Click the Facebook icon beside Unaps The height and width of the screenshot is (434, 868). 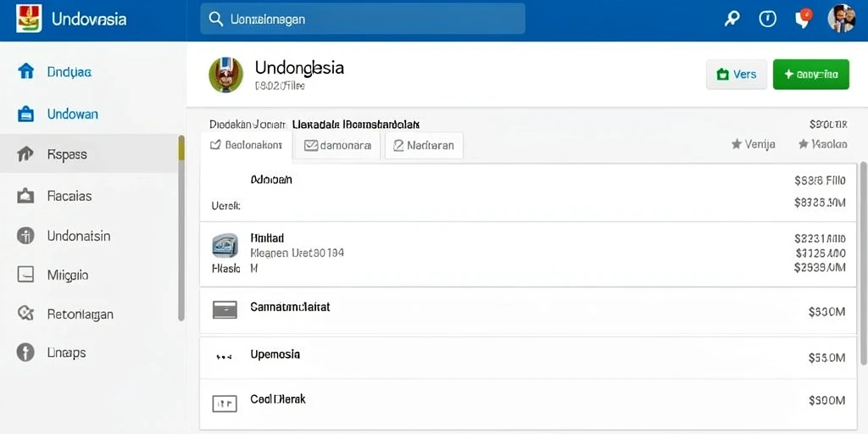coord(25,353)
